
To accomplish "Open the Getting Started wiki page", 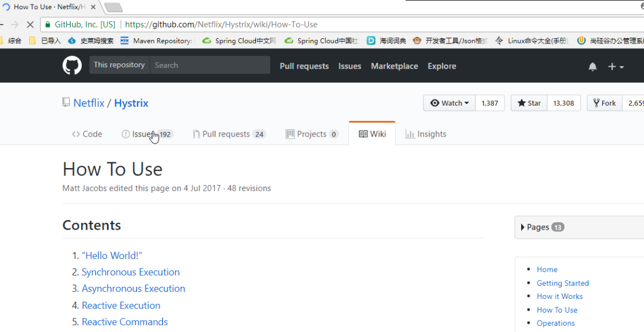I will (563, 283).
